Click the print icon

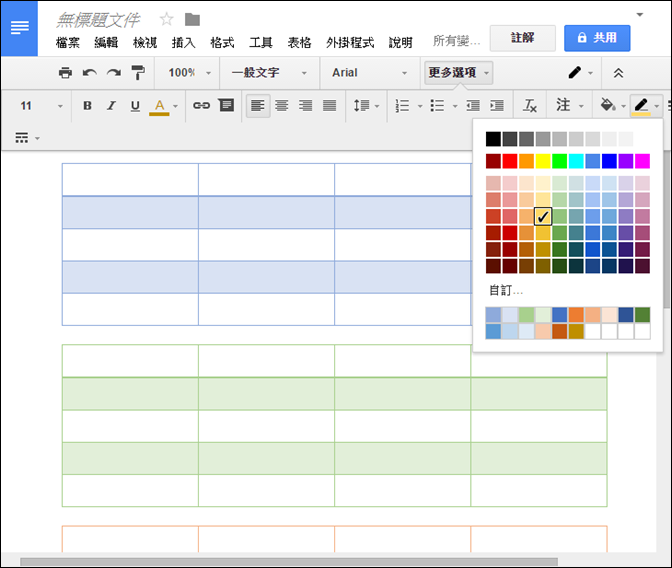tap(65, 73)
